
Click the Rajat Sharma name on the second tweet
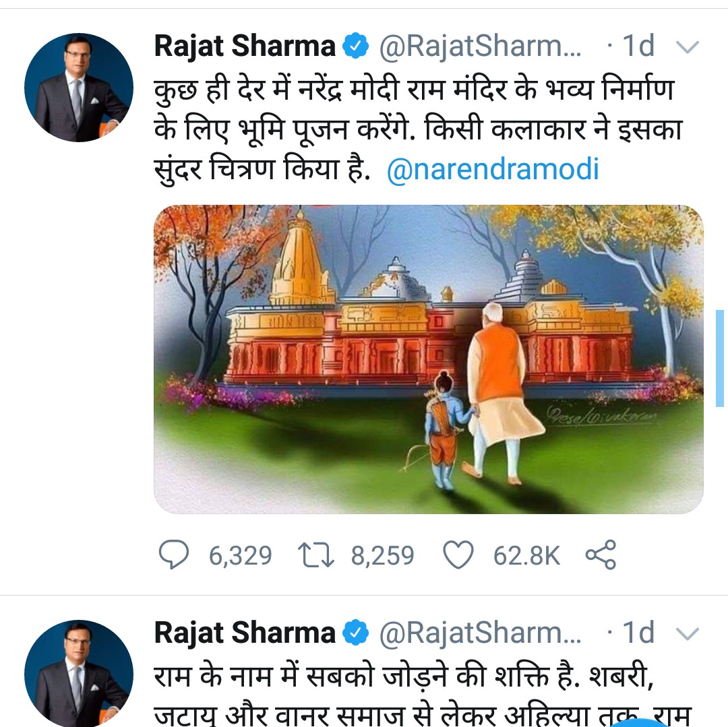point(245,633)
